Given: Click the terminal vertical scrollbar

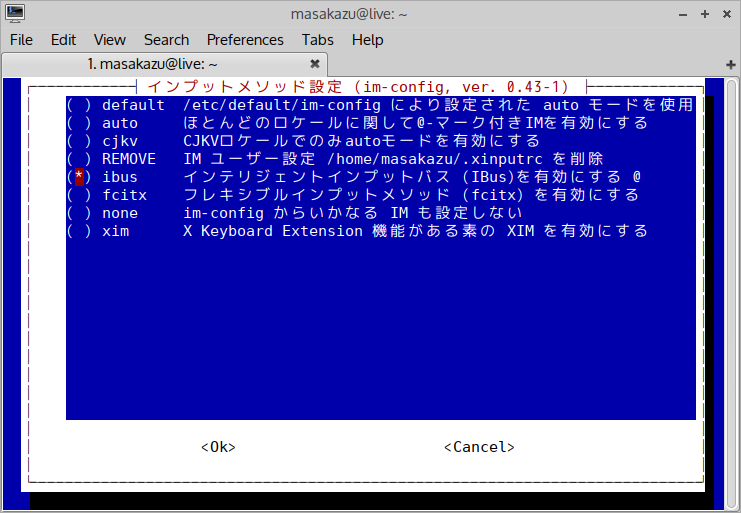Looking at the screenshot, I should pyautogui.click(x=732, y=293).
